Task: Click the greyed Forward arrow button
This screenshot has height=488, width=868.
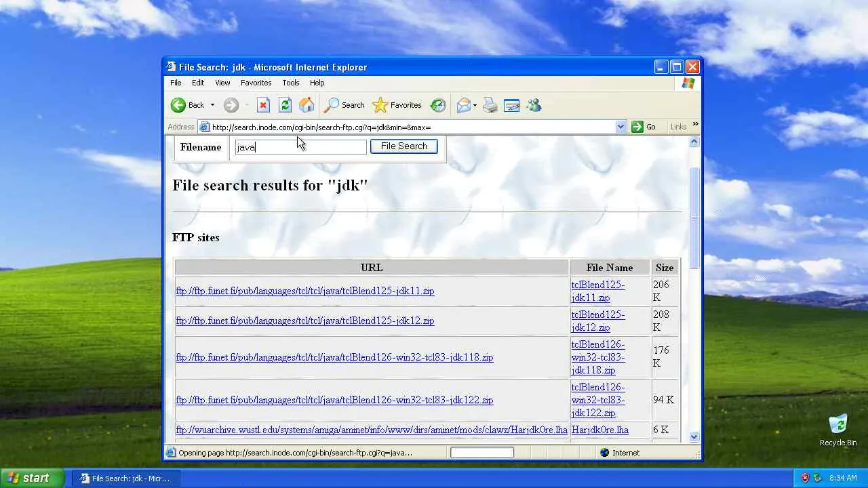Action: (x=231, y=105)
